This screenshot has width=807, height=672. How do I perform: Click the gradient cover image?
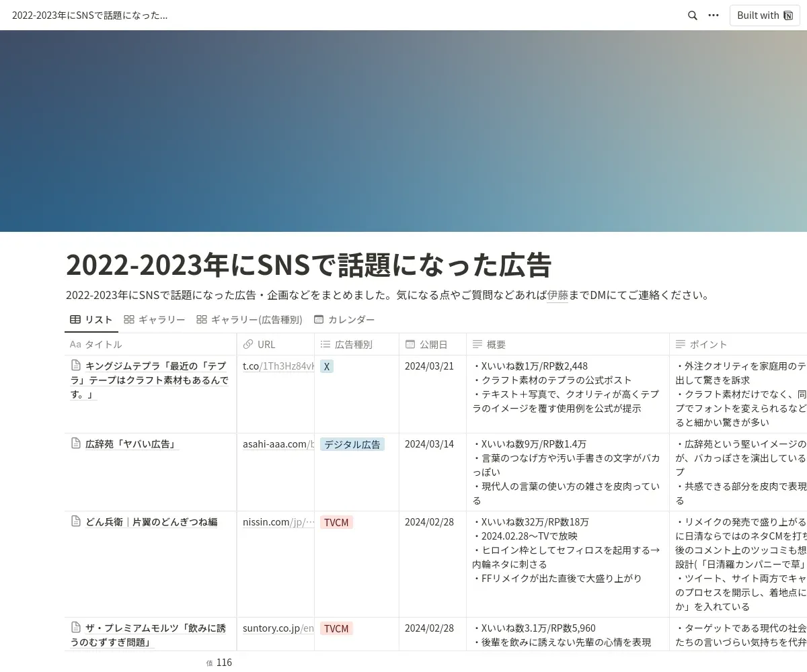(x=403, y=131)
